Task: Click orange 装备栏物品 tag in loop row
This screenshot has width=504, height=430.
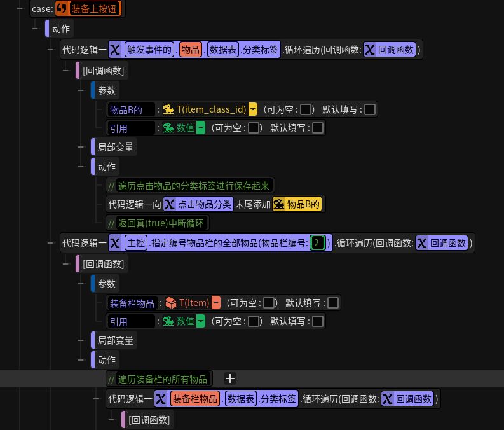Action: [x=195, y=399]
